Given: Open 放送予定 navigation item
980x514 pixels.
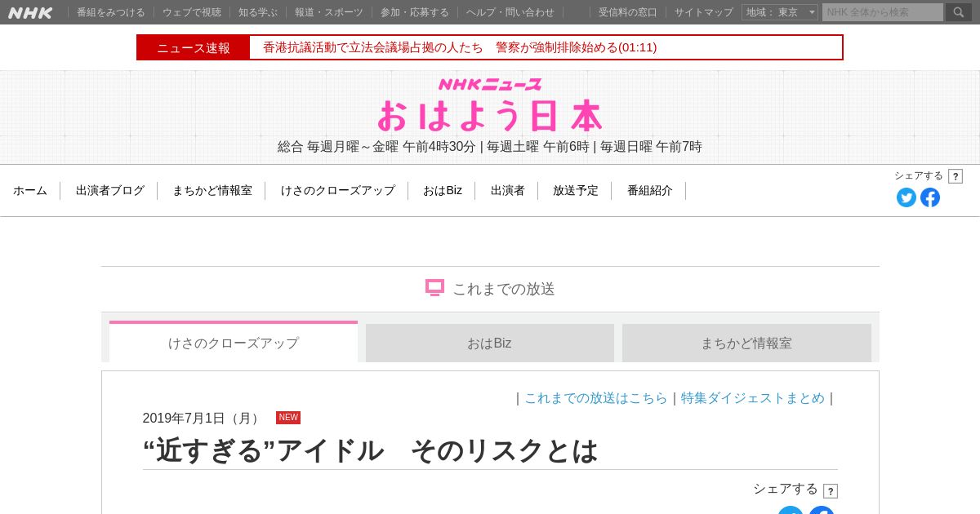Looking at the screenshot, I should pos(576,190).
